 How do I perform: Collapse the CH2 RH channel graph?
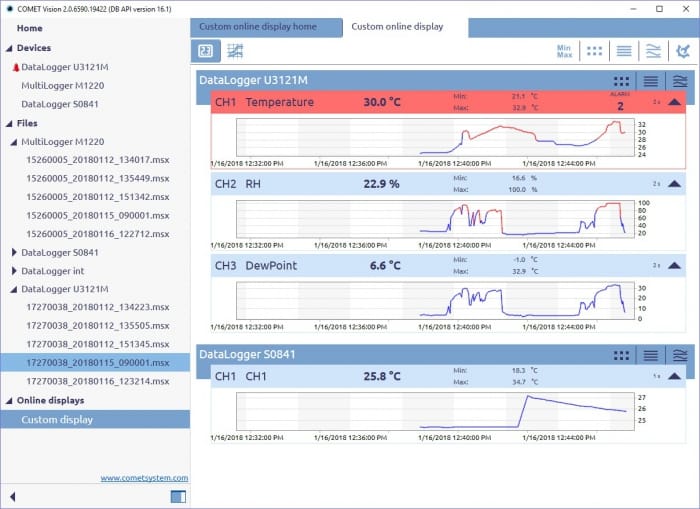pos(674,184)
